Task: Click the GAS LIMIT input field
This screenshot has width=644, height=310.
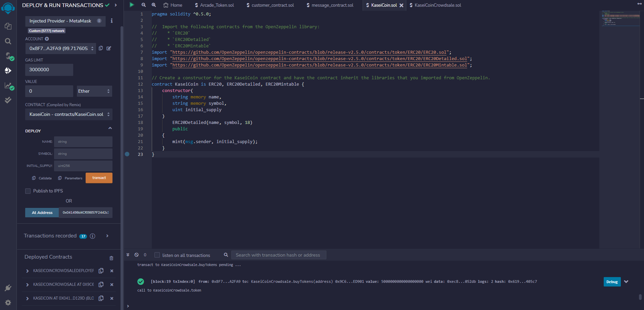Action: click(x=49, y=70)
